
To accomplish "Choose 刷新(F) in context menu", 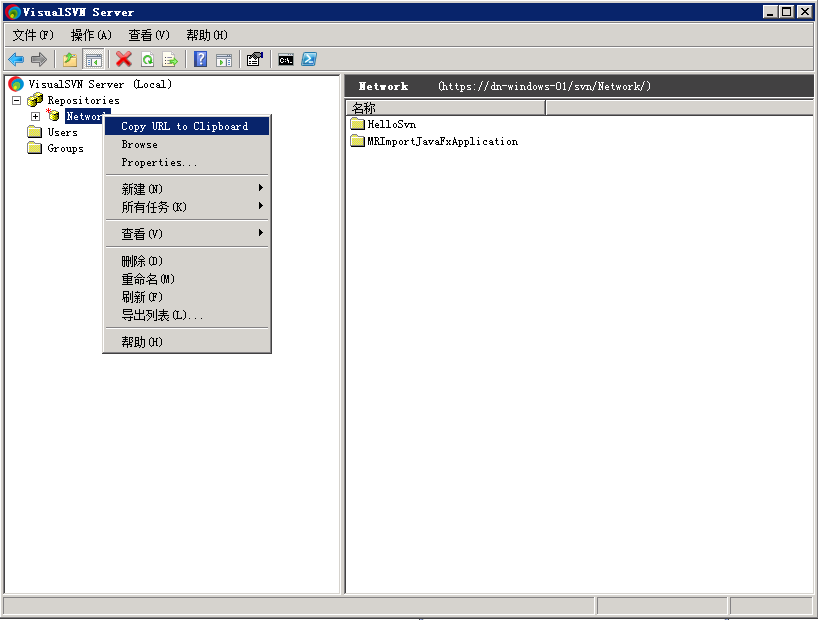I will click(187, 297).
